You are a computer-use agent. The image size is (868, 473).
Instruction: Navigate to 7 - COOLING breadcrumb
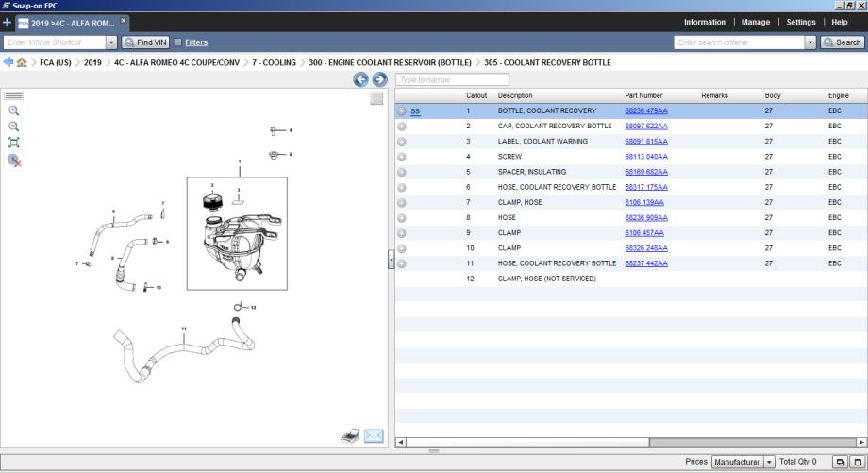pos(274,62)
